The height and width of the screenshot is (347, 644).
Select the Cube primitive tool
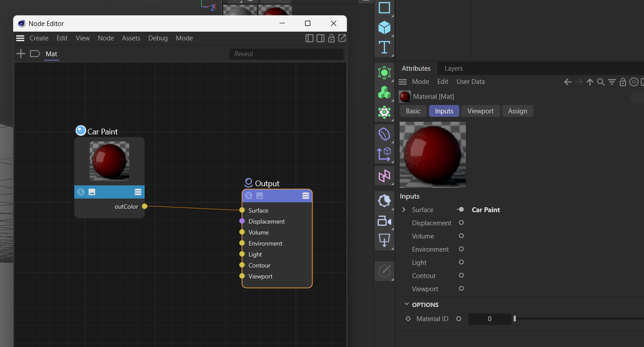(384, 27)
